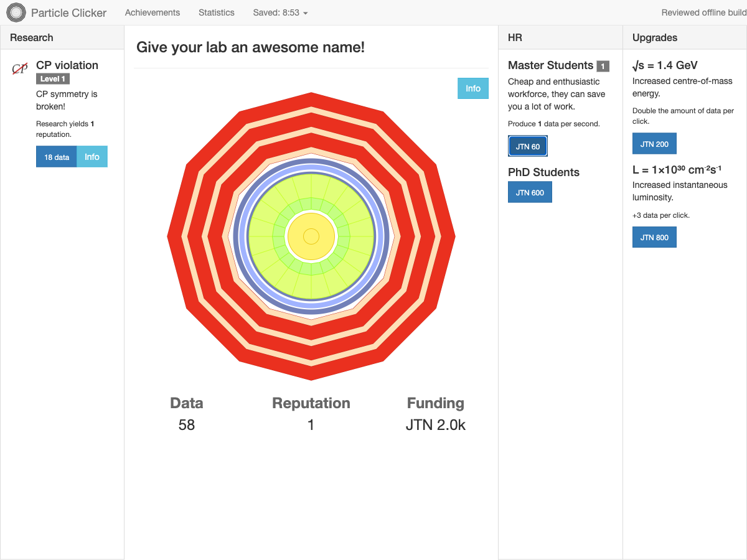Click "Increased centre-of-mass energy." description
This screenshot has width=747, height=560.
tap(674, 87)
